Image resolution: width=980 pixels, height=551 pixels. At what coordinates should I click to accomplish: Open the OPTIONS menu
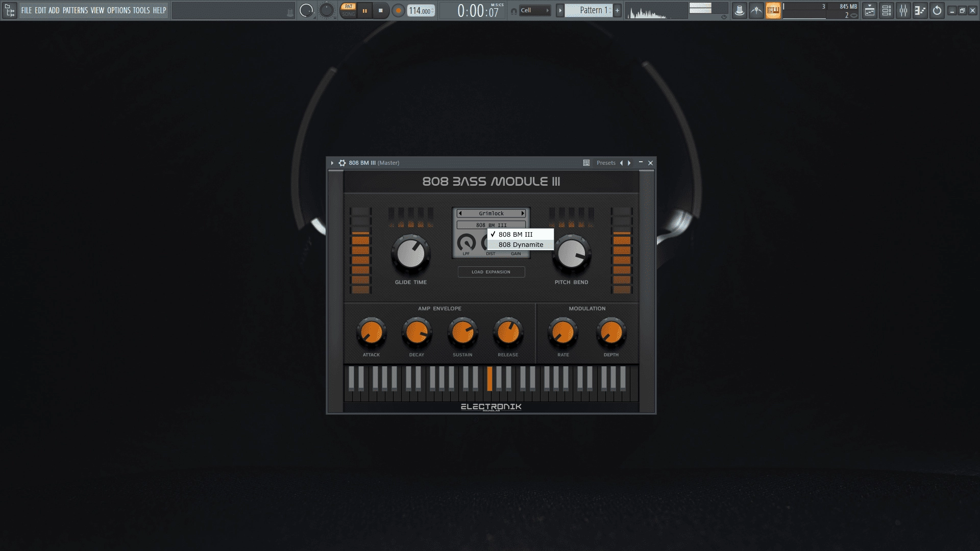coord(118,10)
